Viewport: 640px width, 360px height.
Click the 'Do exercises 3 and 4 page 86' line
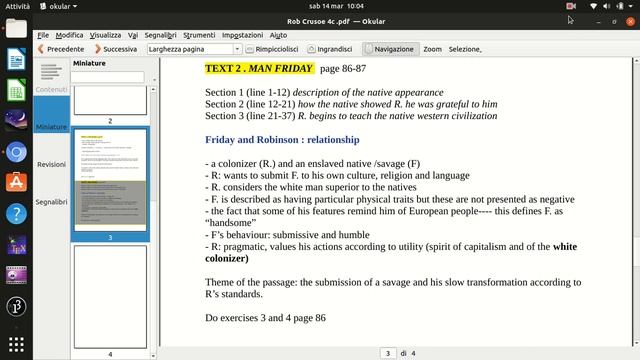click(x=265, y=318)
